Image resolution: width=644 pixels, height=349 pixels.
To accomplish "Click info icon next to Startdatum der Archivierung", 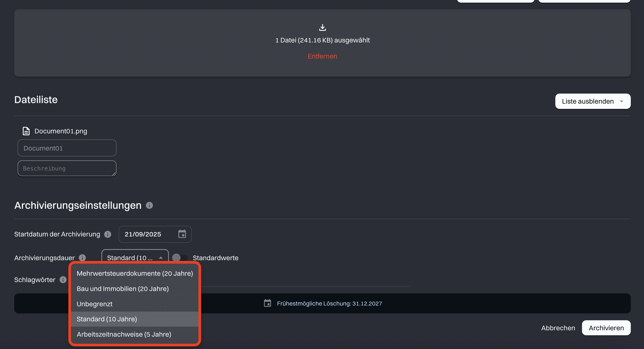I will (108, 234).
